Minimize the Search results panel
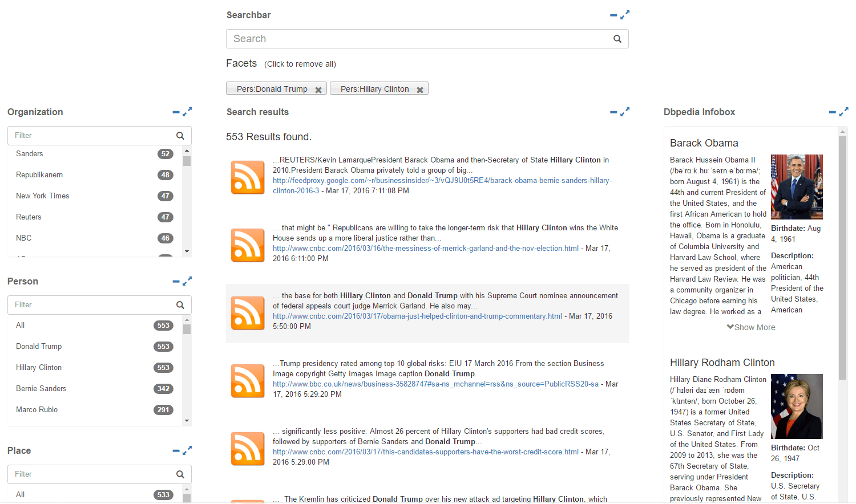The height and width of the screenshot is (504, 856). [613, 112]
